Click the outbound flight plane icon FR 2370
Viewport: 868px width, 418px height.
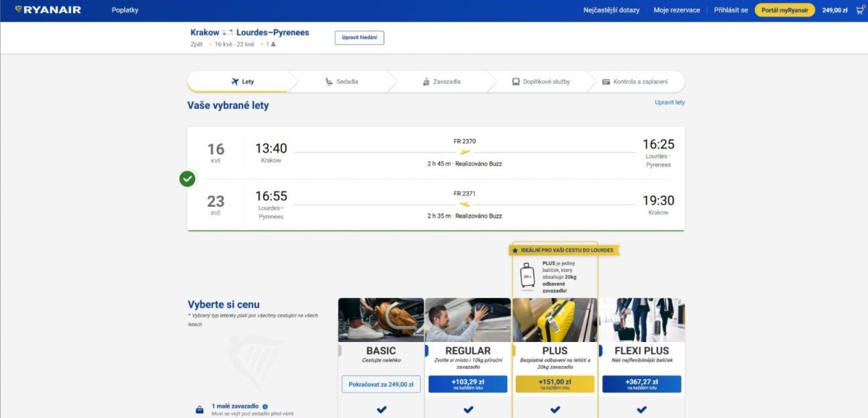tap(464, 152)
